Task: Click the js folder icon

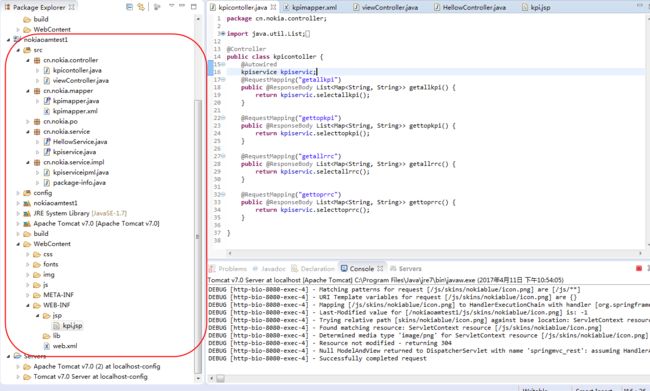Action: pyautogui.click(x=37, y=285)
